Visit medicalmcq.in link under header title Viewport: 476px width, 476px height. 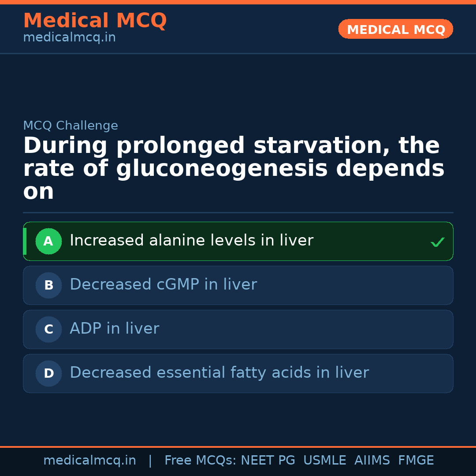pos(69,38)
